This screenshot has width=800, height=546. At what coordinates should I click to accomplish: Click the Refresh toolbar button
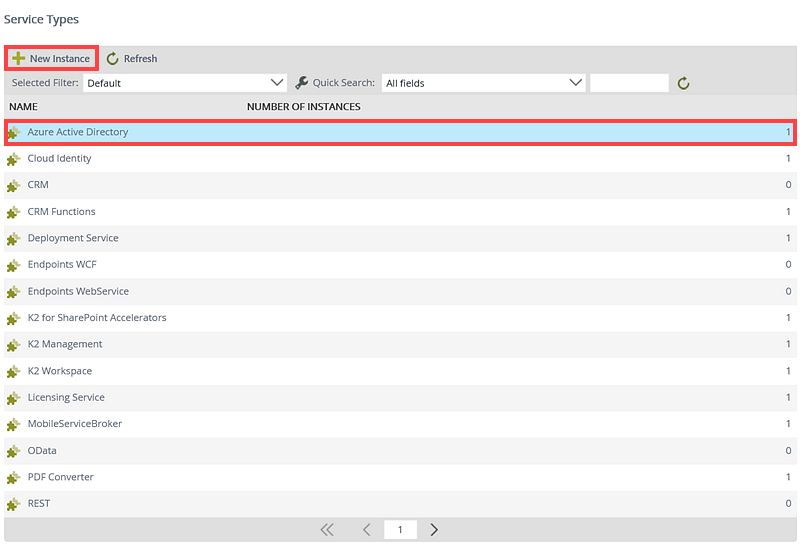click(x=132, y=59)
